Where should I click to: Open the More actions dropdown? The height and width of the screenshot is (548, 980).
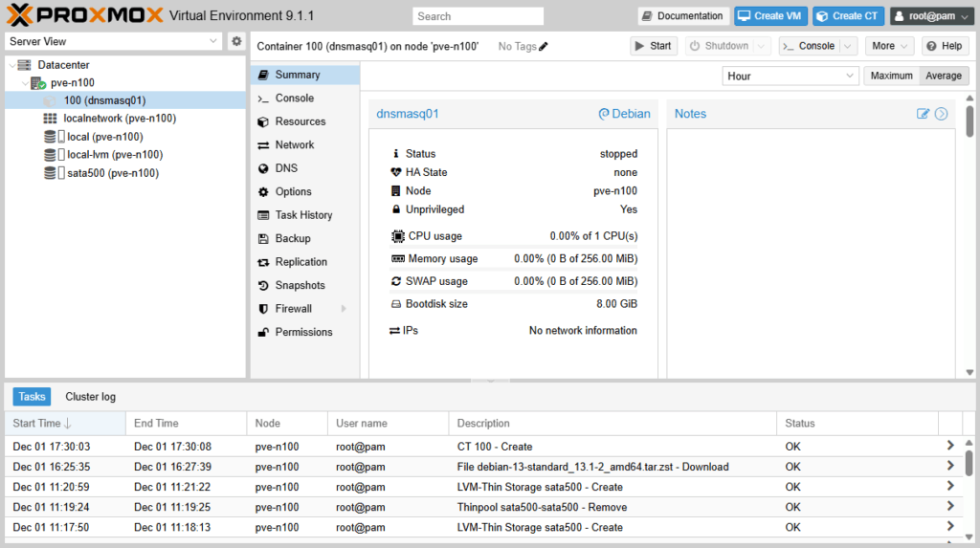click(x=889, y=46)
